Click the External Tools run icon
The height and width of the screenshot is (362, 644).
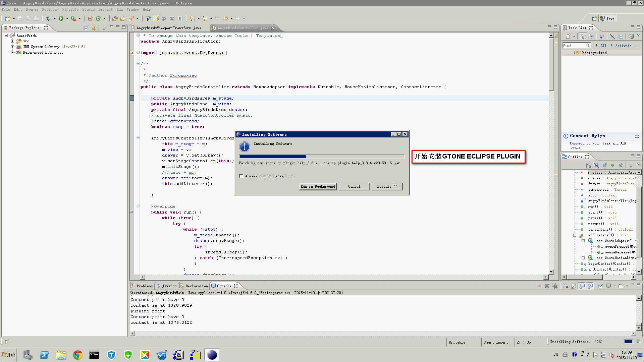(x=73, y=18)
